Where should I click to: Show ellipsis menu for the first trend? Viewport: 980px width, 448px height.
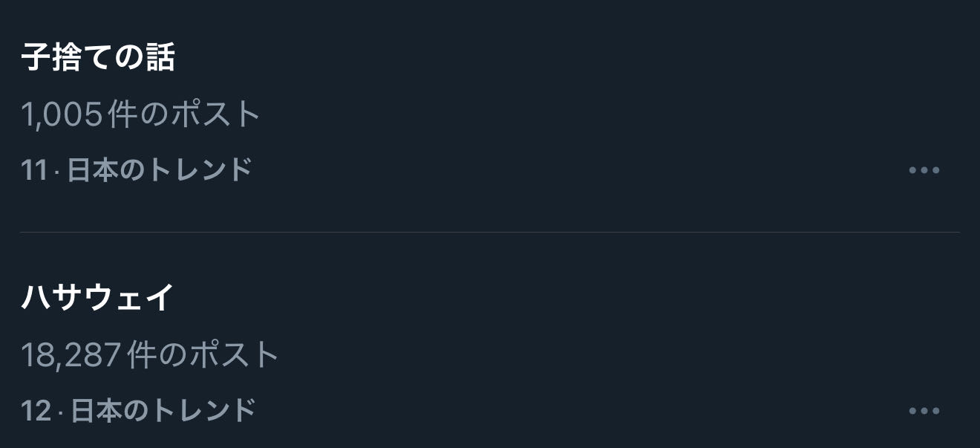(x=924, y=170)
